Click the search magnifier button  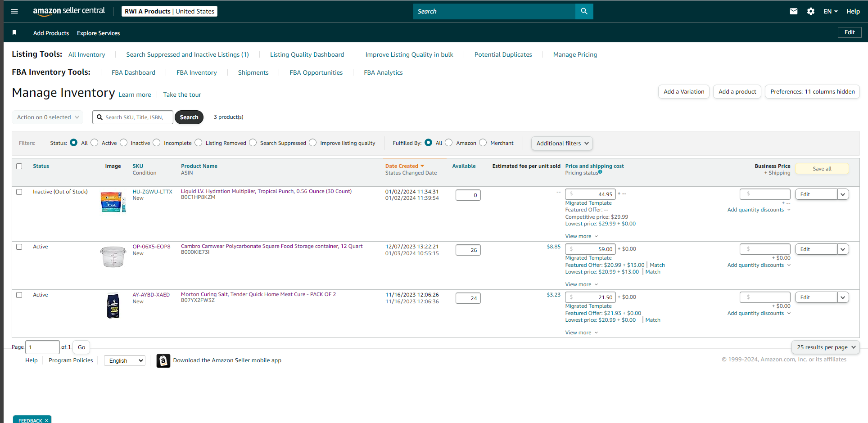584,11
